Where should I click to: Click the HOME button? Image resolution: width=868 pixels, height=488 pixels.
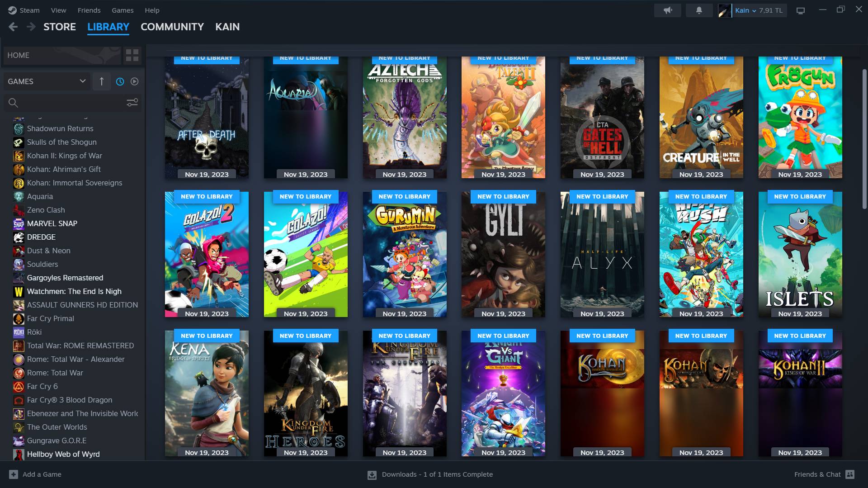(63, 55)
